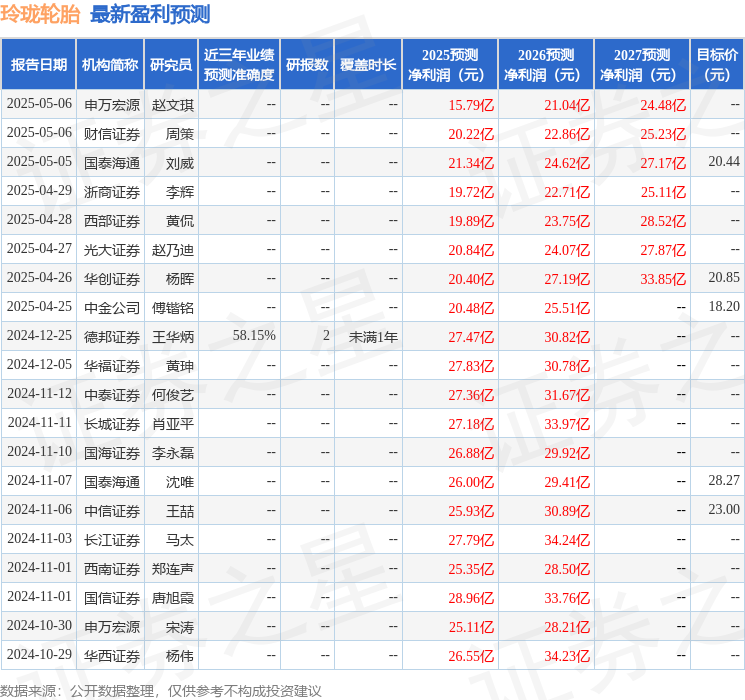
Task: Click the 27.83亿 value
Action: (471, 366)
